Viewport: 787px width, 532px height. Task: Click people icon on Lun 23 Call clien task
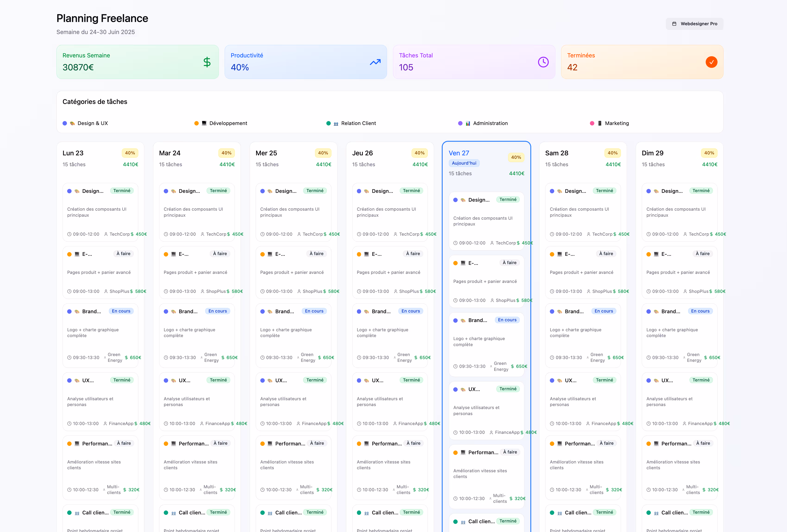77,513
